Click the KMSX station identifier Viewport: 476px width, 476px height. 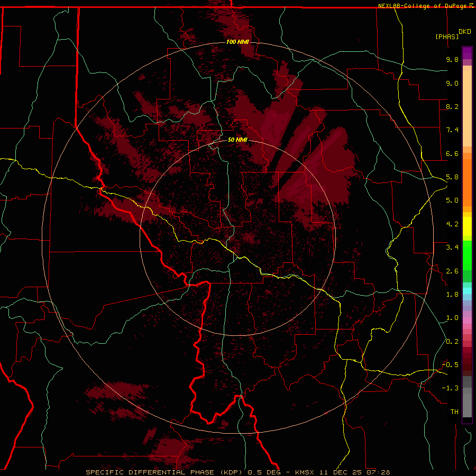tap(304, 472)
